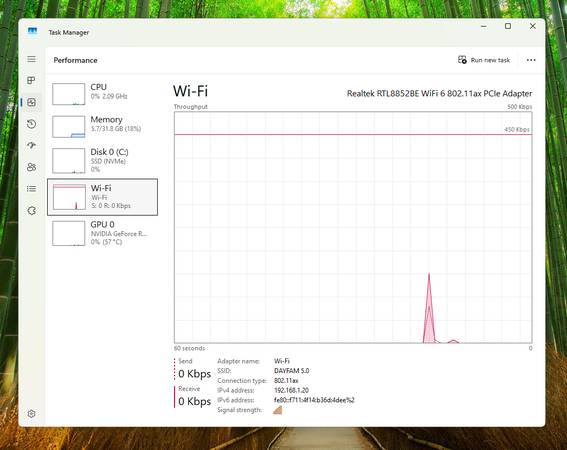Click the Performance page heading
567x450 pixels.
(75, 60)
